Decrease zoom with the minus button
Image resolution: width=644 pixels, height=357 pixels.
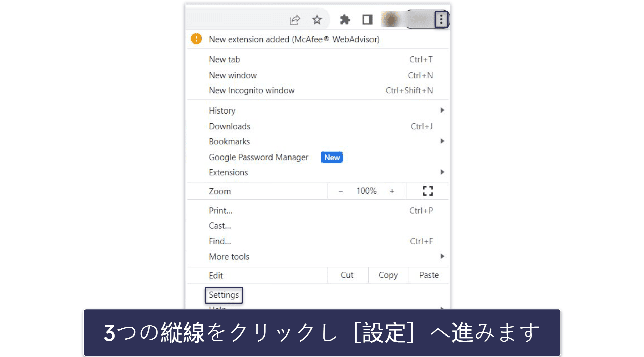(341, 191)
